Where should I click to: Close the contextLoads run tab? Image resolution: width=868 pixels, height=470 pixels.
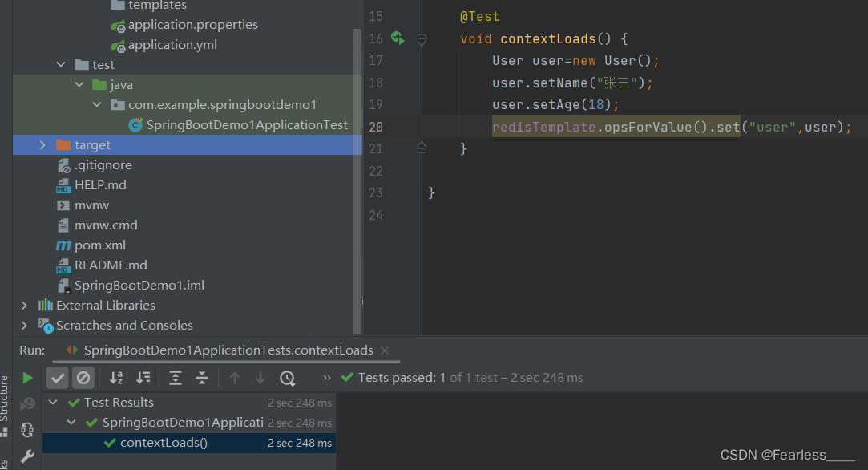click(x=385, y=350)
